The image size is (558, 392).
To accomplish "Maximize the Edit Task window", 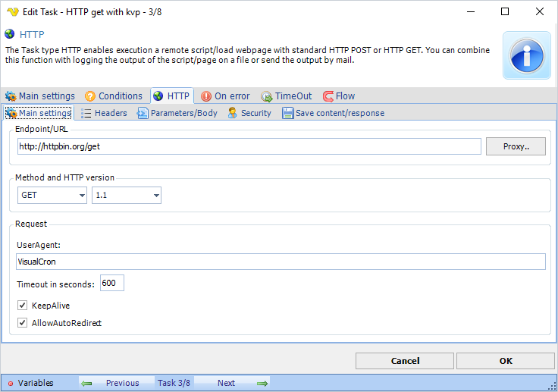I will tap(505, 11).
